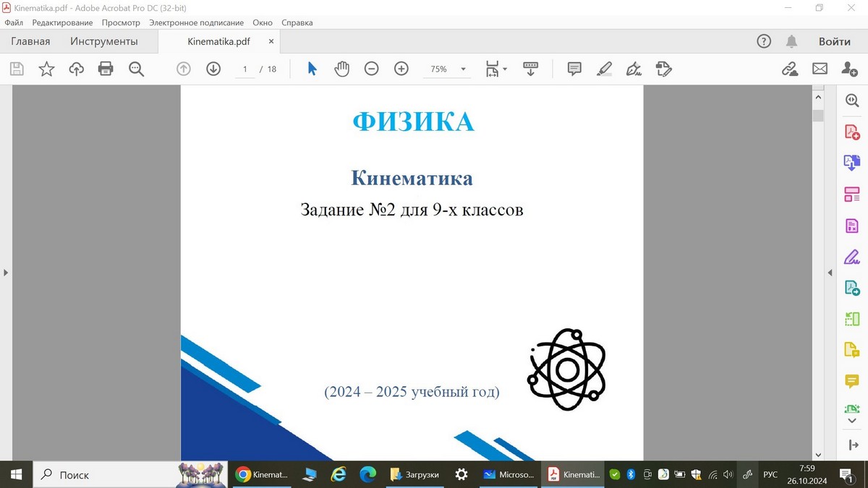Click the page number input field
Screen dimensions: 868x488
coord(245,69)
